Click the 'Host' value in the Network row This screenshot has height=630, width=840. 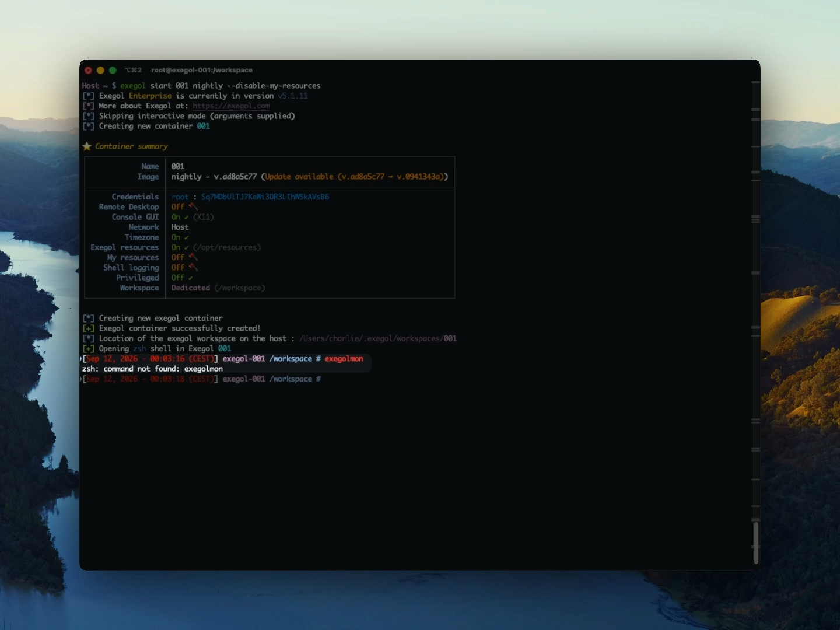(x=180, y=228)
